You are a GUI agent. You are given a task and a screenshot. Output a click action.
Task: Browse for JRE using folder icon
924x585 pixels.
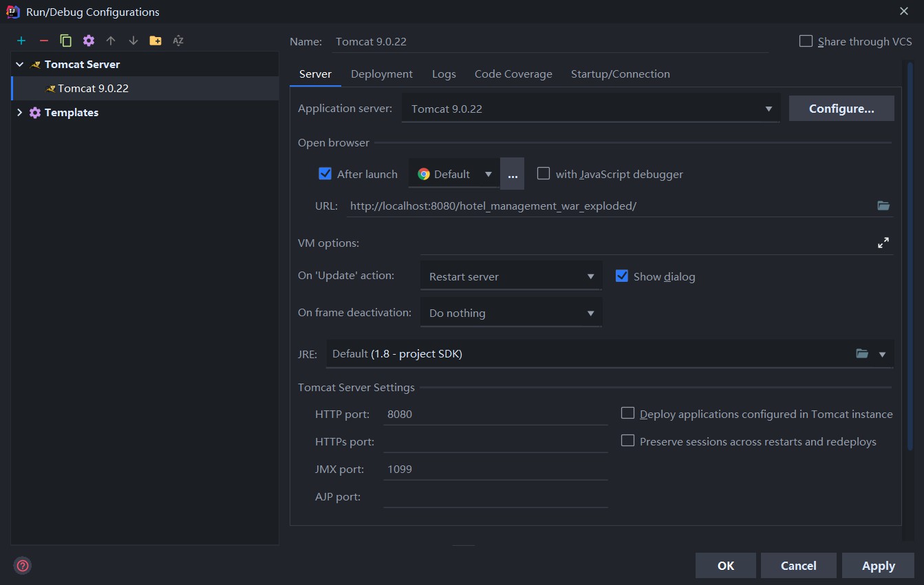[862, 353]
